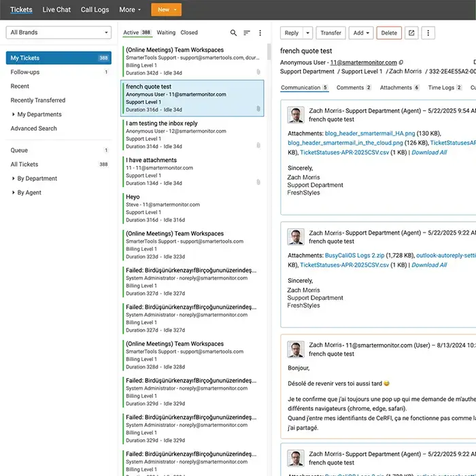Open ticket list three-dot menu
The height and width of the screenshot is (476, 476).
click(260, 33)
